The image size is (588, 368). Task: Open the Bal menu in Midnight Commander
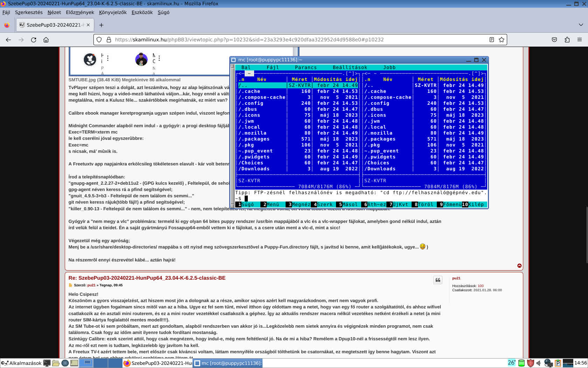click(246, 68)
